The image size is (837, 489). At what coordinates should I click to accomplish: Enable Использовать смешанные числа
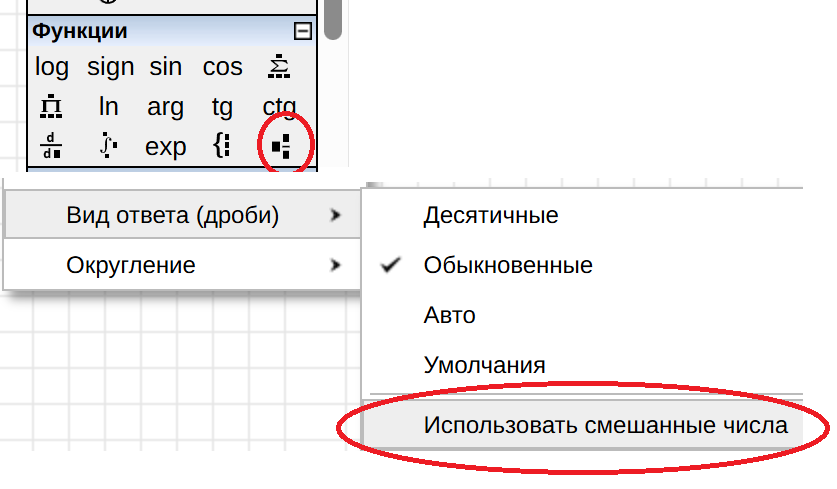(x=605, y=425)
